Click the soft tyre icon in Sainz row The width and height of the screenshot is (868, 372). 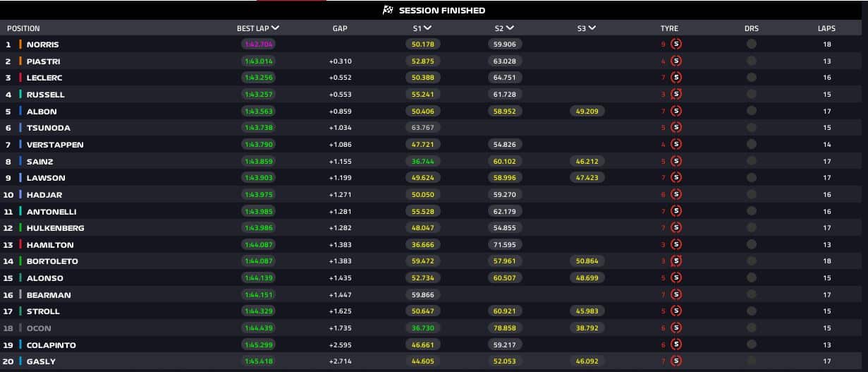(x=676, y=161)
